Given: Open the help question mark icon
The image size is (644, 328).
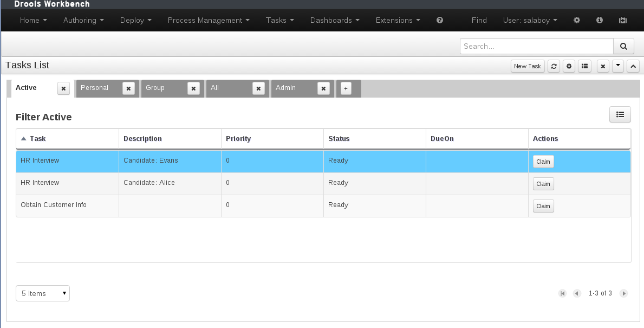Looking at the screenshot, I should pyautogui.click(x=439, y=20).
